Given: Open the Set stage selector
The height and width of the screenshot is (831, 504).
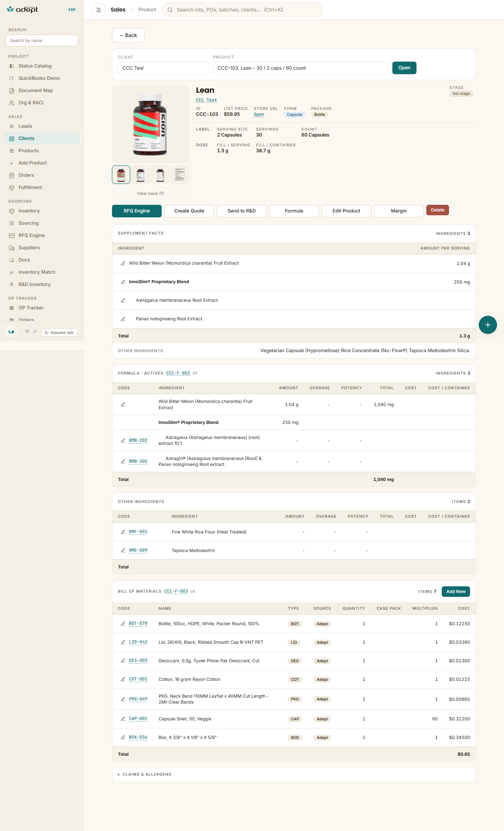Looking at the screenshot, I should click(x=461, y=93).
